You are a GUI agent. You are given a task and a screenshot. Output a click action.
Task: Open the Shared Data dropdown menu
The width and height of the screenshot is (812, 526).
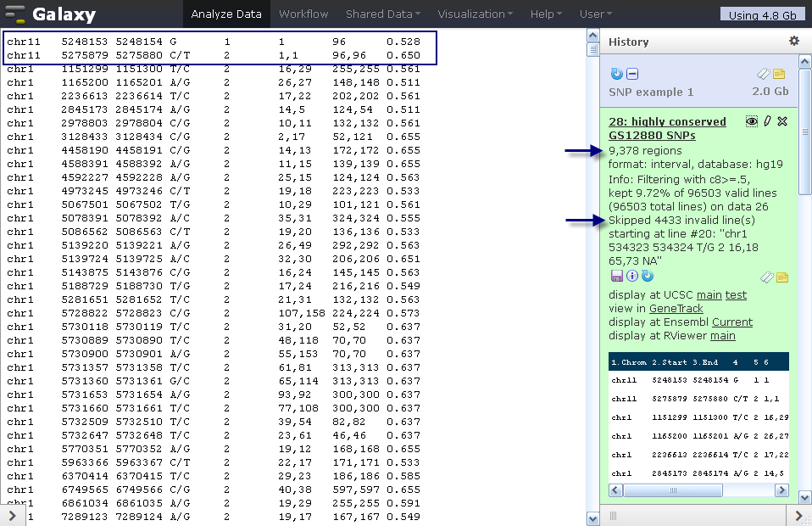[x=383, y=14]
